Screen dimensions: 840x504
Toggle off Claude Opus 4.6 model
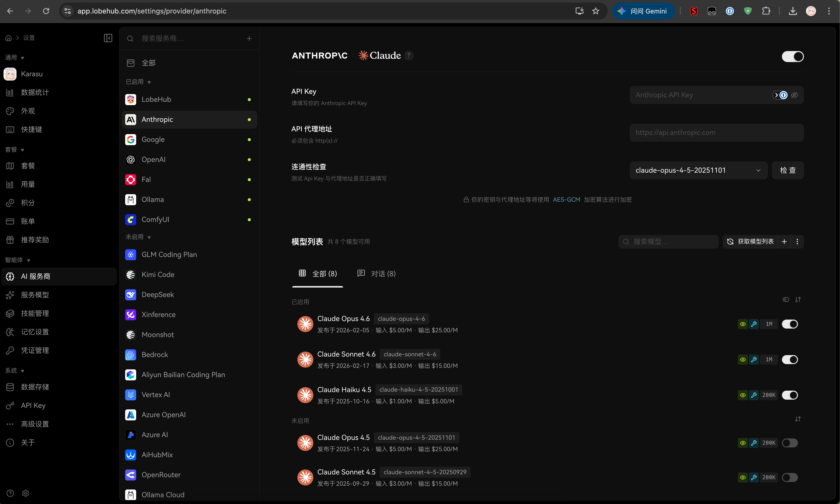pos(790,324)
